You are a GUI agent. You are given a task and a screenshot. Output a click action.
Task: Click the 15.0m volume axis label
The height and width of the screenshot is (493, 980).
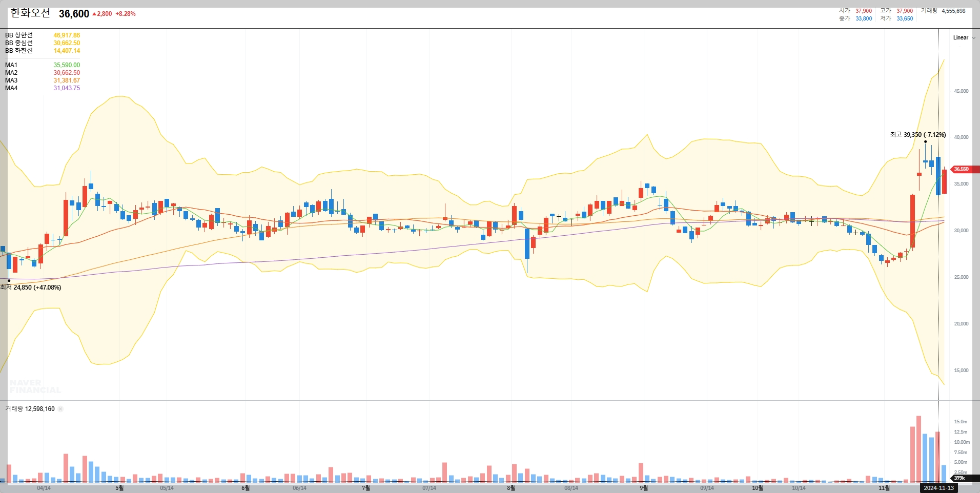coord(961,422)
